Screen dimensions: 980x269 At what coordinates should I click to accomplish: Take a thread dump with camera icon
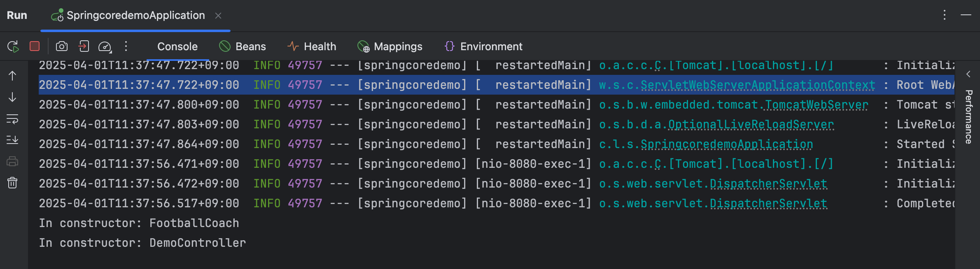(62, 46)
